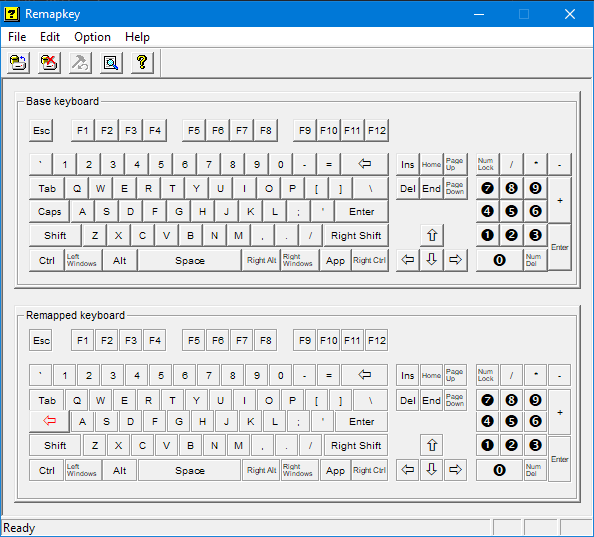Click the Del key on Remapped keyboard
Screen dimensions: 594x537
coord(408,400)
